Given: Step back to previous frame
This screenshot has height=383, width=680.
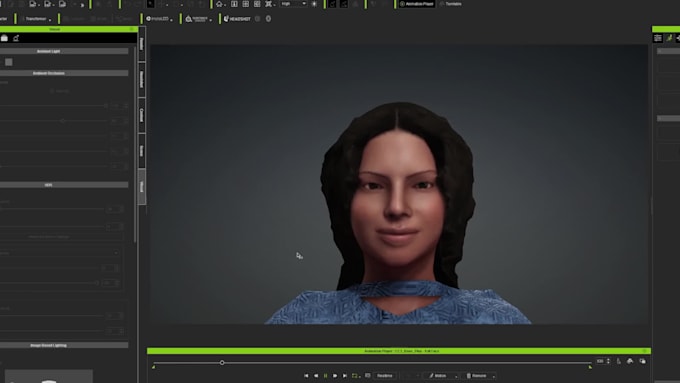Looking at the screenshot, I should pos(316,376).
